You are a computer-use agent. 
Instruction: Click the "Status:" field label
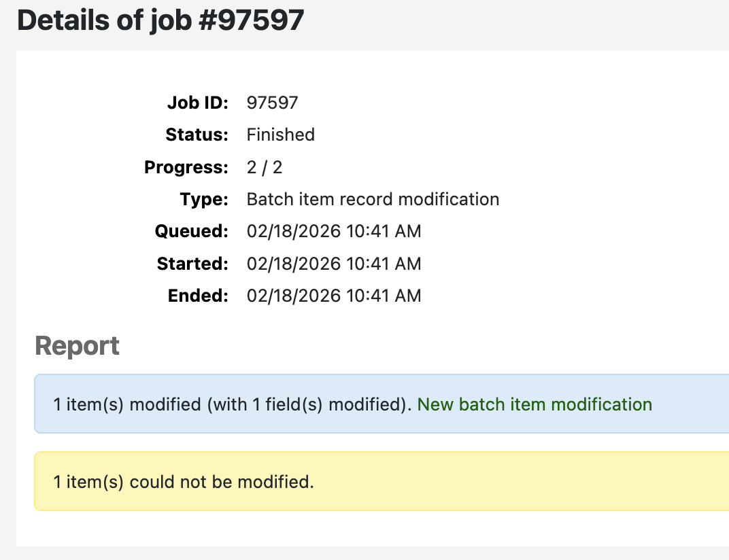pos(197,135)
